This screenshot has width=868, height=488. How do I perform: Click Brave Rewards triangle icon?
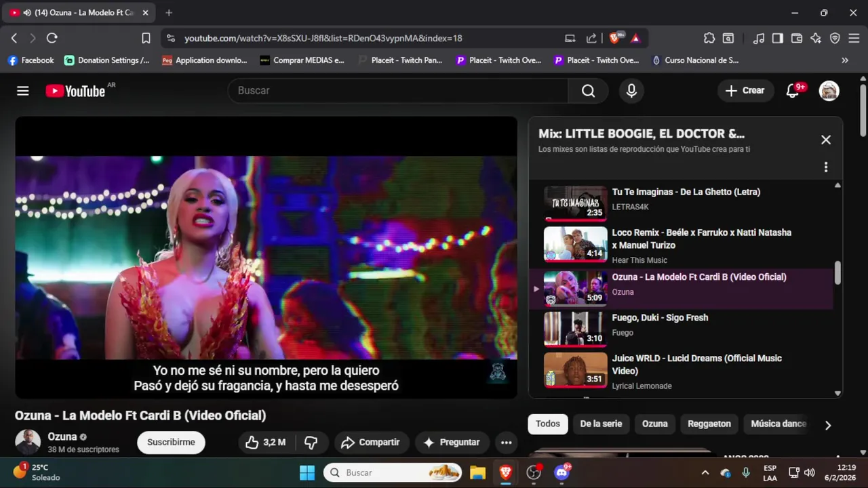tap(635, 39)
